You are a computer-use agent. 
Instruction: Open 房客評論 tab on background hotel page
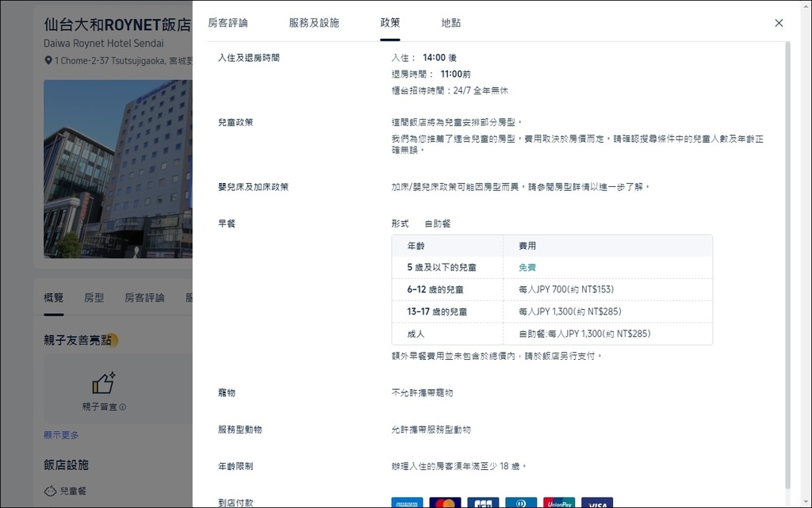pyautogui.click(x=144, y=297)
